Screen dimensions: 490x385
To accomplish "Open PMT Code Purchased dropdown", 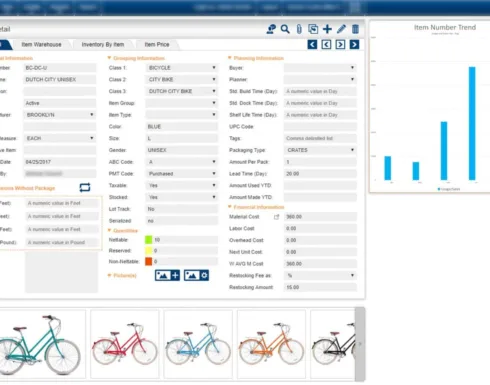I will point(182,174).
